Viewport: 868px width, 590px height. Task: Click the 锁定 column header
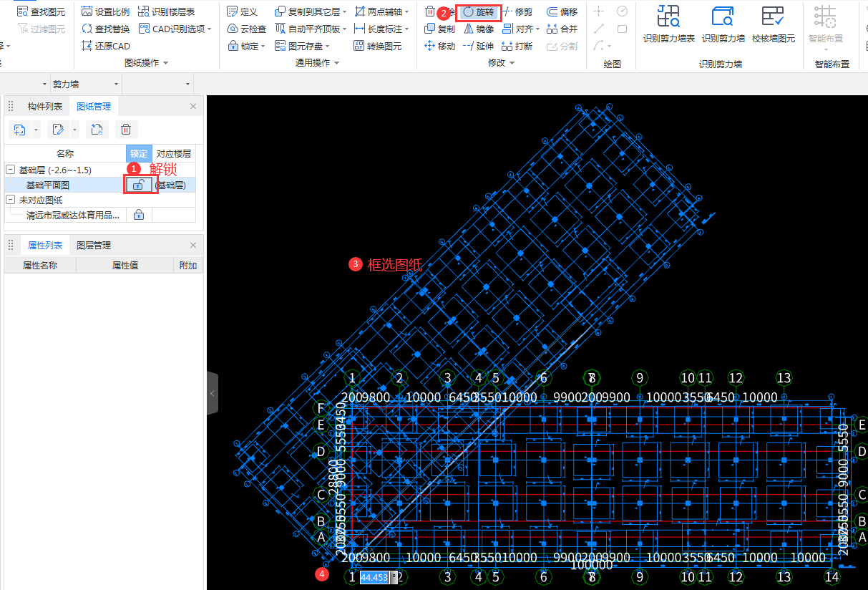coord(139,153)
